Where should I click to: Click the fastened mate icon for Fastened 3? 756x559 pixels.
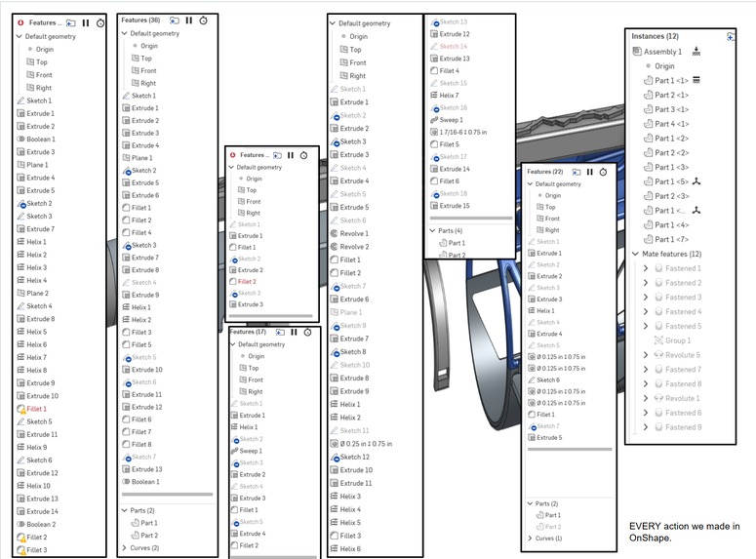click(x=658, y=298)
